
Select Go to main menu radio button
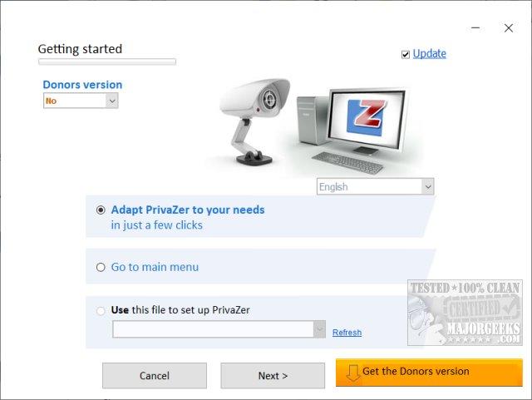(101, 268)
